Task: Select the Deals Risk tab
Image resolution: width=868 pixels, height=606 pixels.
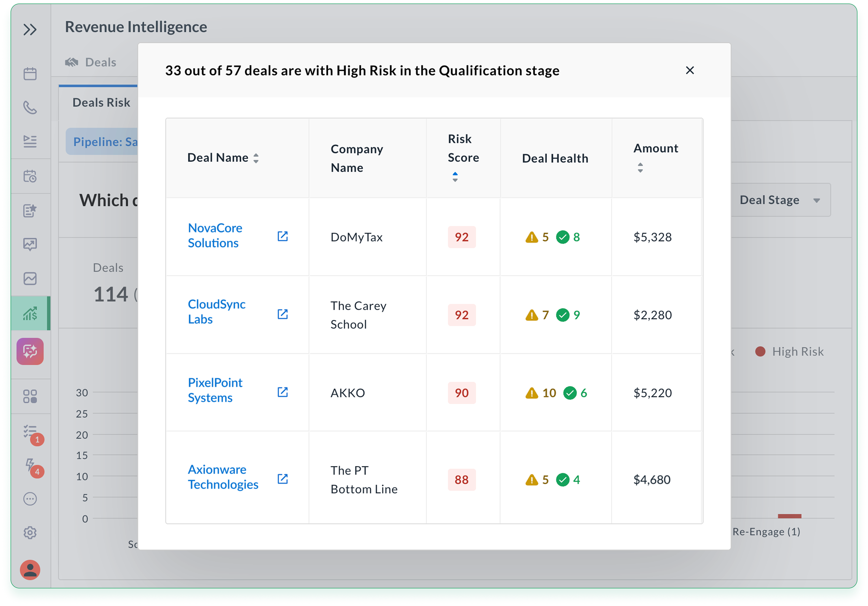Action: pos(101,102)
